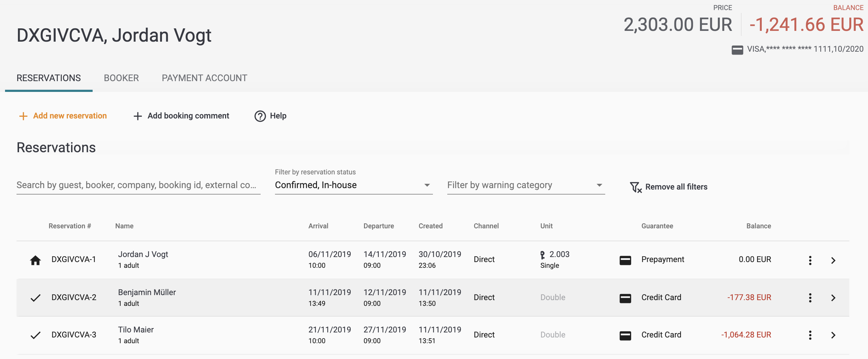The image size is (868, 359).
Task: Open three-dot menu for Benjamin Müller reservation
Action: click(810, 298)
